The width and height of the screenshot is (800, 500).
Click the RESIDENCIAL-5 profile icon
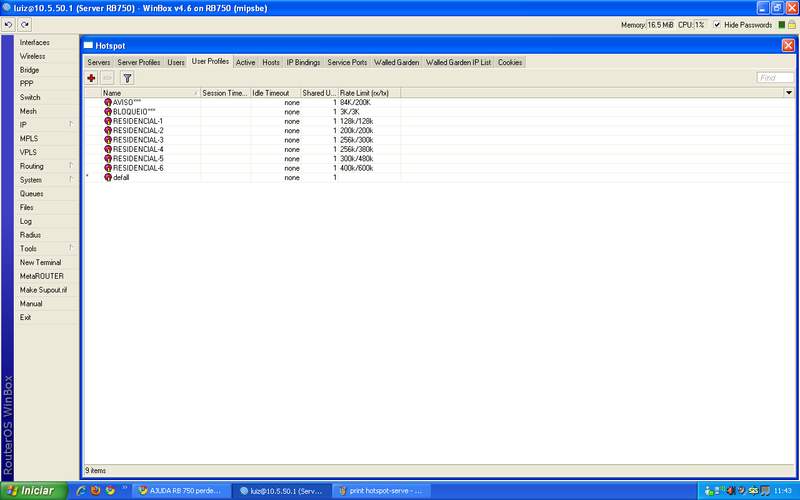108,158
